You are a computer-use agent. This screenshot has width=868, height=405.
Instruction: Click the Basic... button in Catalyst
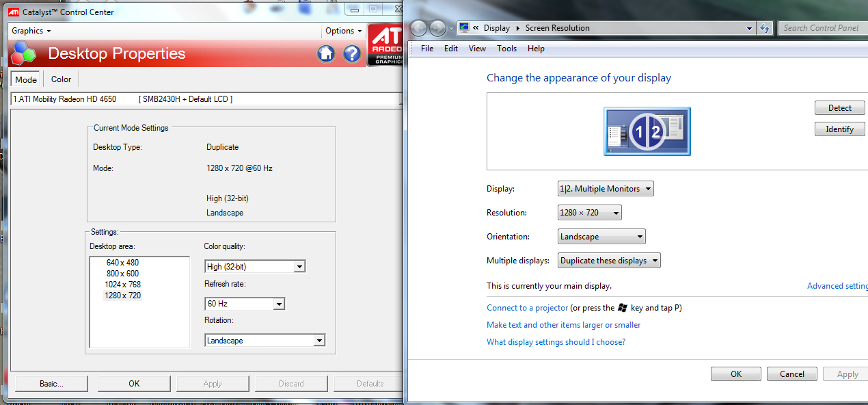pyautogui.click(x=51, y=384)
